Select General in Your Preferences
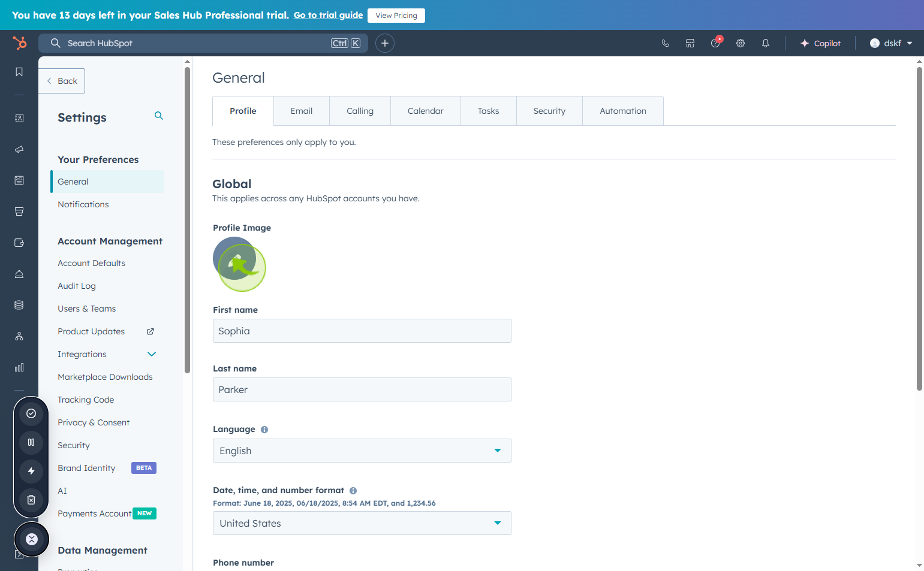This screenshot has height=571, width=924. [107, 182]
